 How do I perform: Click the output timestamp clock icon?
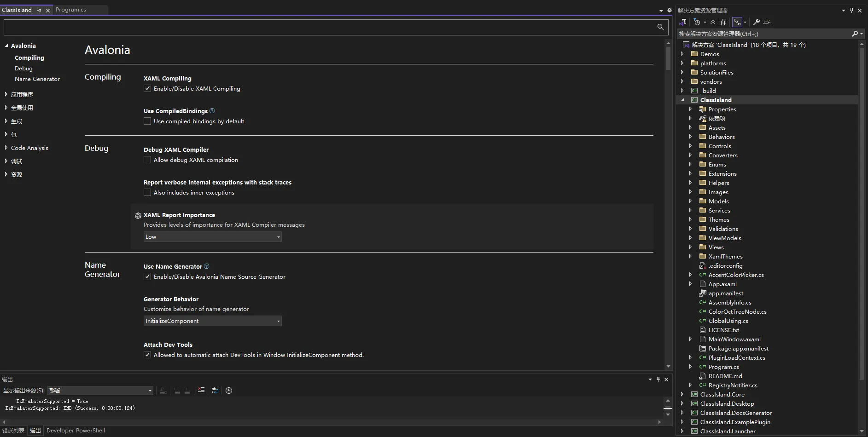point(229,391)
